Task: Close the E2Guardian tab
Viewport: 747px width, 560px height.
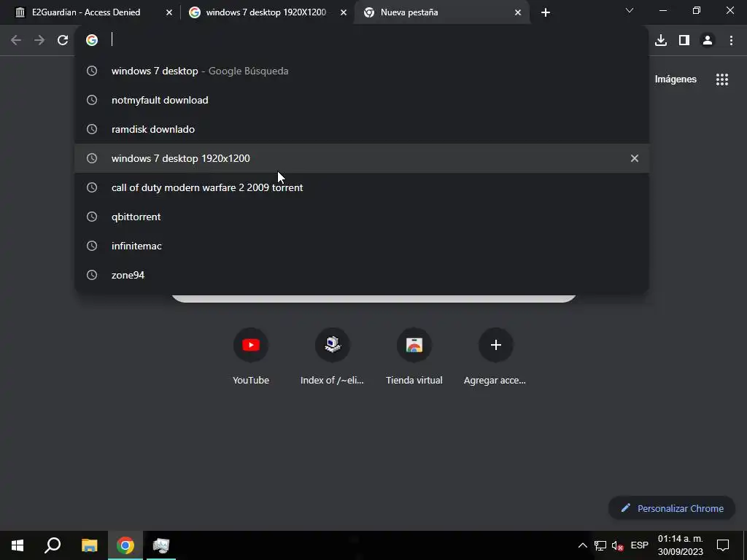Action: click(169, 12)
